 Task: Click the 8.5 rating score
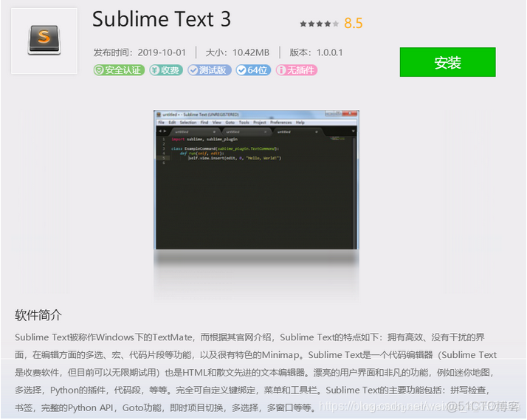pyautogui.click(x=353, y=23)
